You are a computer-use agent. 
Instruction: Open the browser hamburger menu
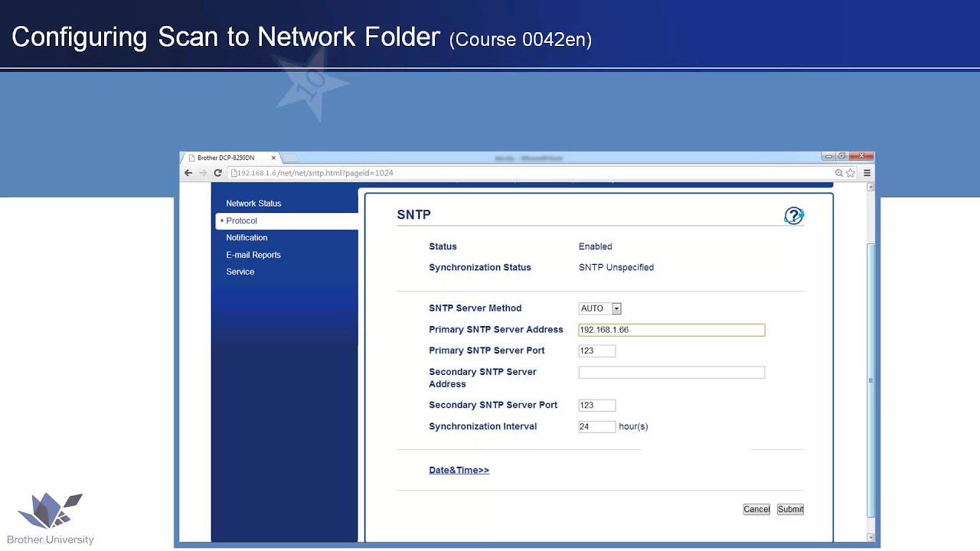867,173
